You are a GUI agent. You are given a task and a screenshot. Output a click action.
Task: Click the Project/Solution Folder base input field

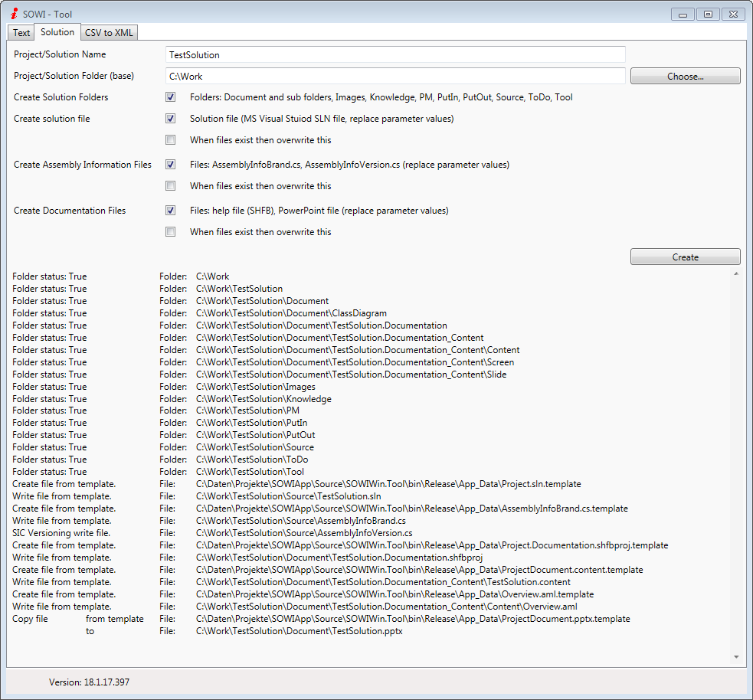click(x=395, y=76)
